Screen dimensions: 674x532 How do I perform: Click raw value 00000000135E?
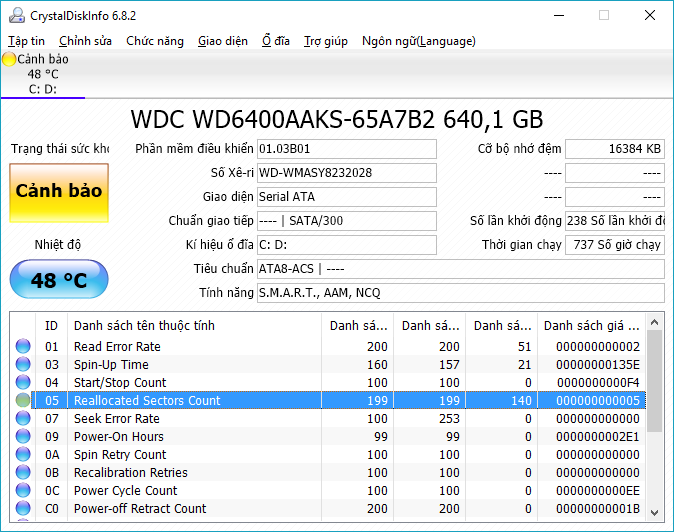click(x=598, y=365)
